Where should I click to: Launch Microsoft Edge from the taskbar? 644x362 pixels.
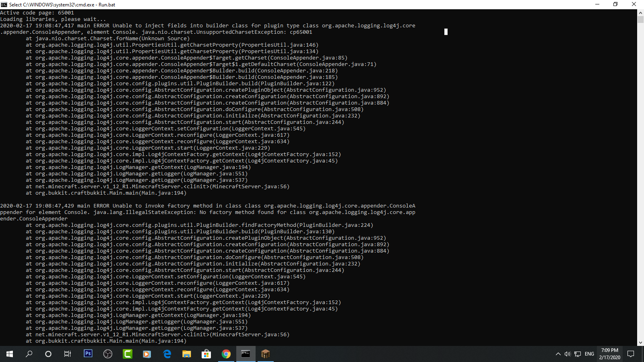click(167, 354)
